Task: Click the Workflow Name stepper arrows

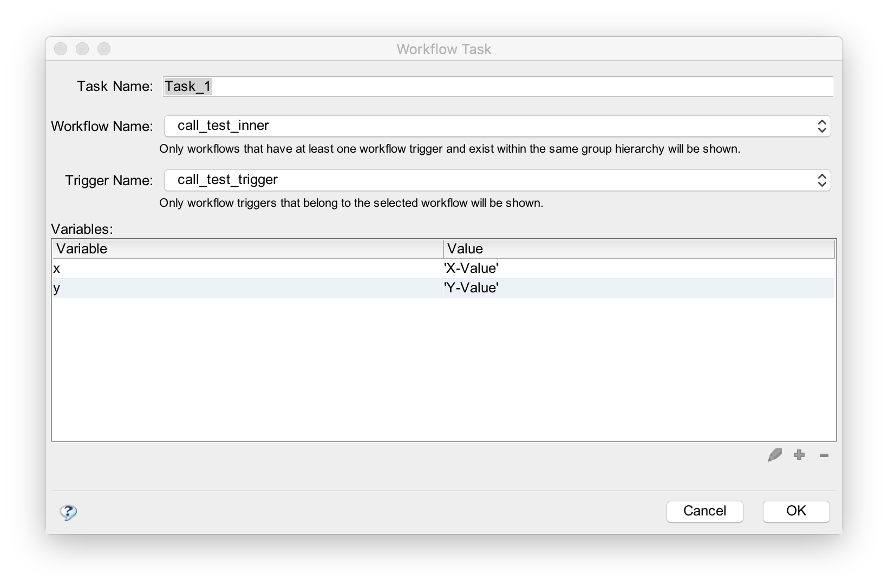Action: 821,126
